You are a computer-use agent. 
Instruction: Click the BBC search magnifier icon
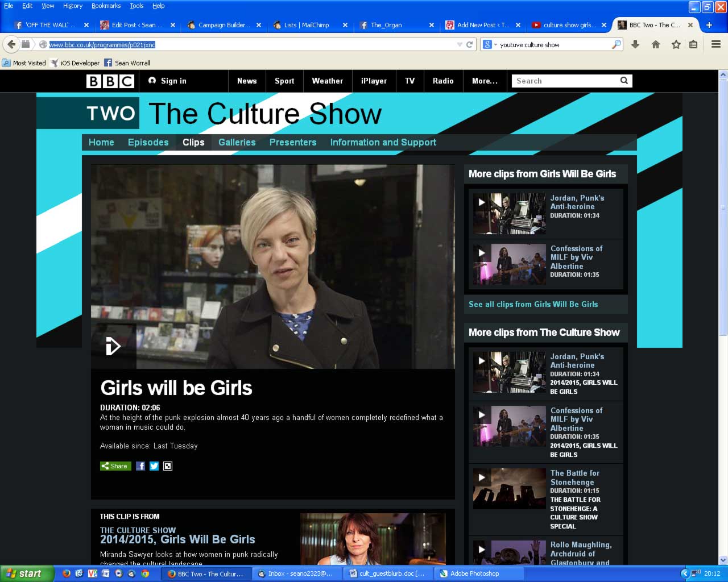coord(624,81)
